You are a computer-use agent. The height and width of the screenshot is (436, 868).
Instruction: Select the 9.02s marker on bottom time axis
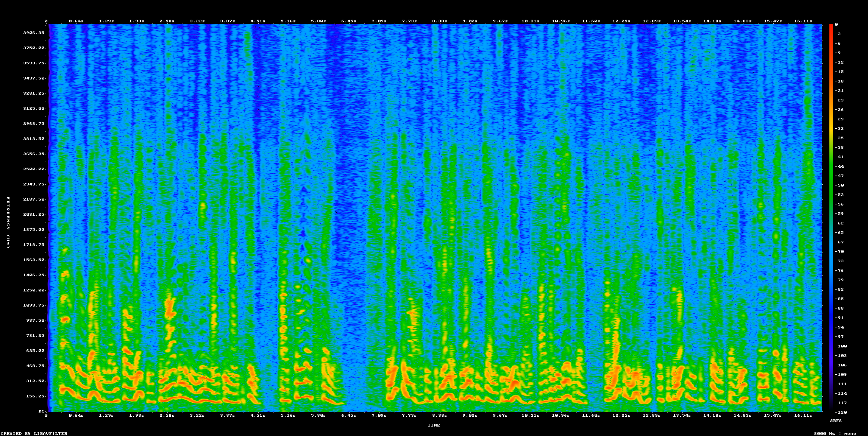[x=470, y=416]
